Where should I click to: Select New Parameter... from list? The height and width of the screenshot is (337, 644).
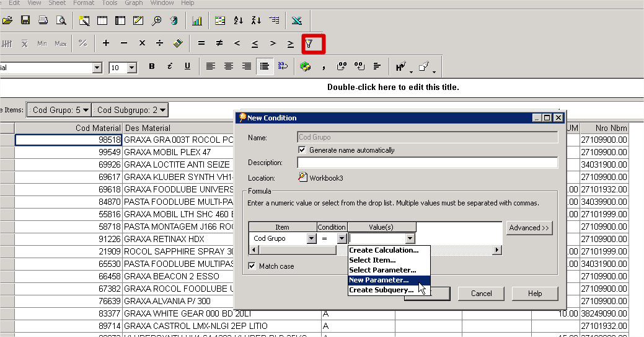(x=389, y=280)
